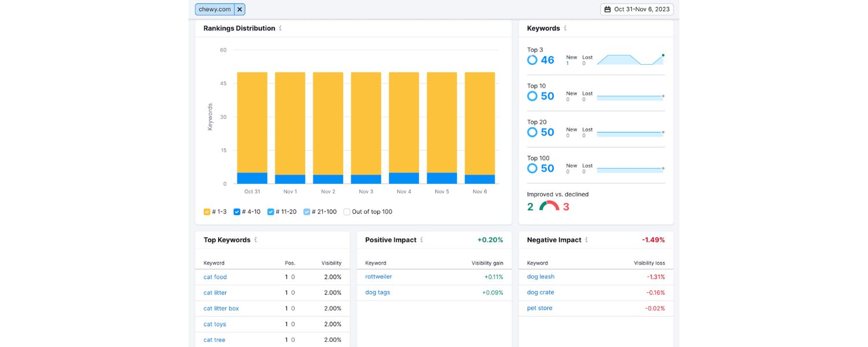Click the "dog leash" keyword link
This screenshot has width=868, height=347.
[x=540, y=276]
